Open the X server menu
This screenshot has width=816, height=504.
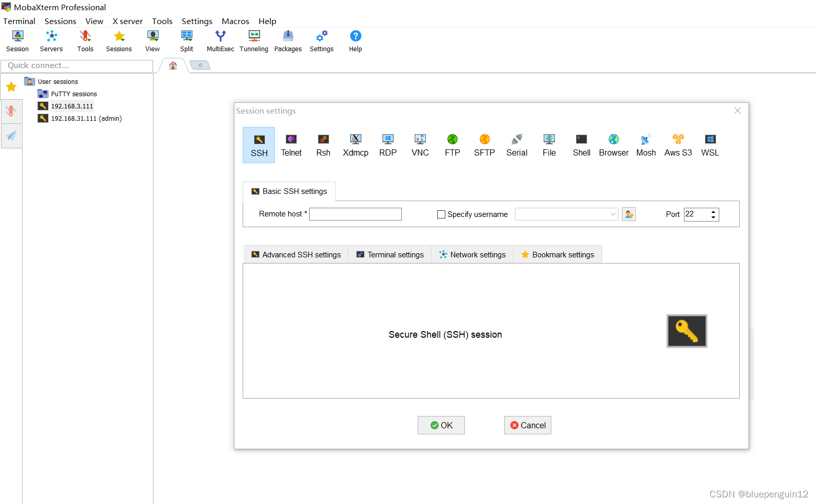pyautogui.click(x=128, y=21)
